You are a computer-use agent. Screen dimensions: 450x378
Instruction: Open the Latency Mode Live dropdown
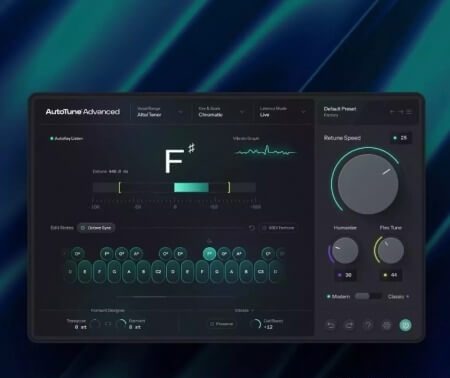coord(283,112)
